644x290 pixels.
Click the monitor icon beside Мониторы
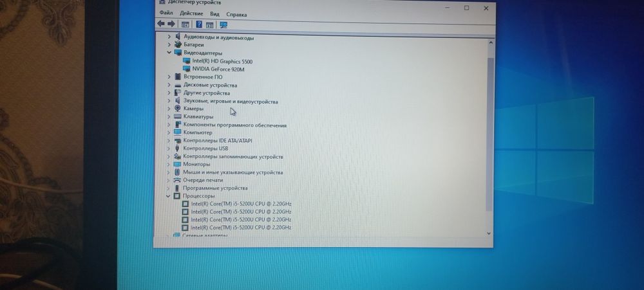(x=178, y=164)
